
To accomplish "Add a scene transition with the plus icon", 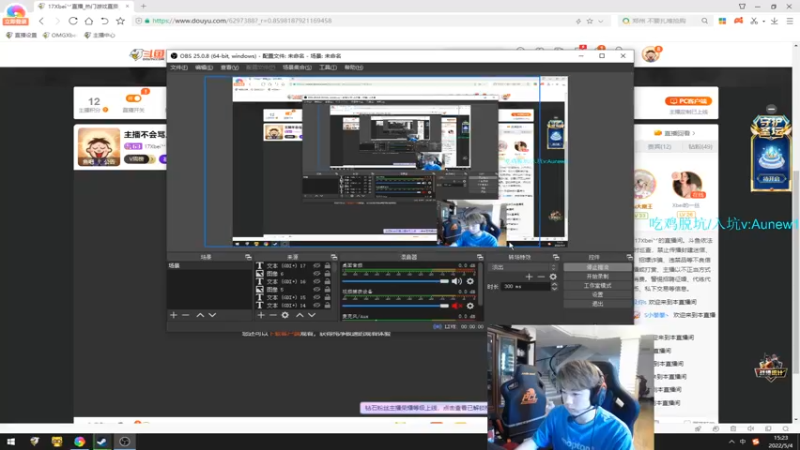I will coord(529,277).
